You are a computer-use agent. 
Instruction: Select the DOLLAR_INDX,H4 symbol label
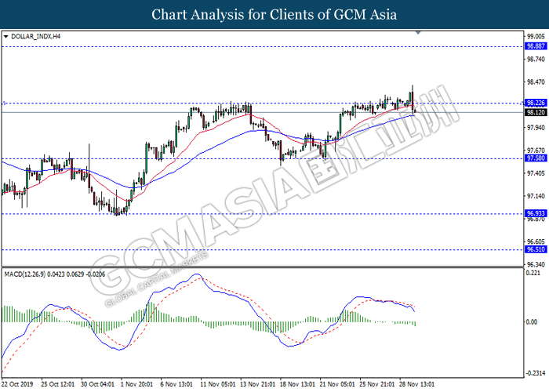(x=37, y=36)
